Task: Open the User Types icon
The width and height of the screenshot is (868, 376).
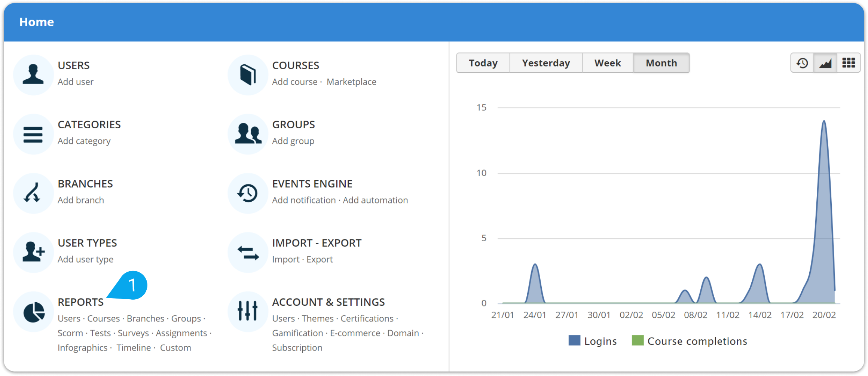Action: [x=33, y=252]
